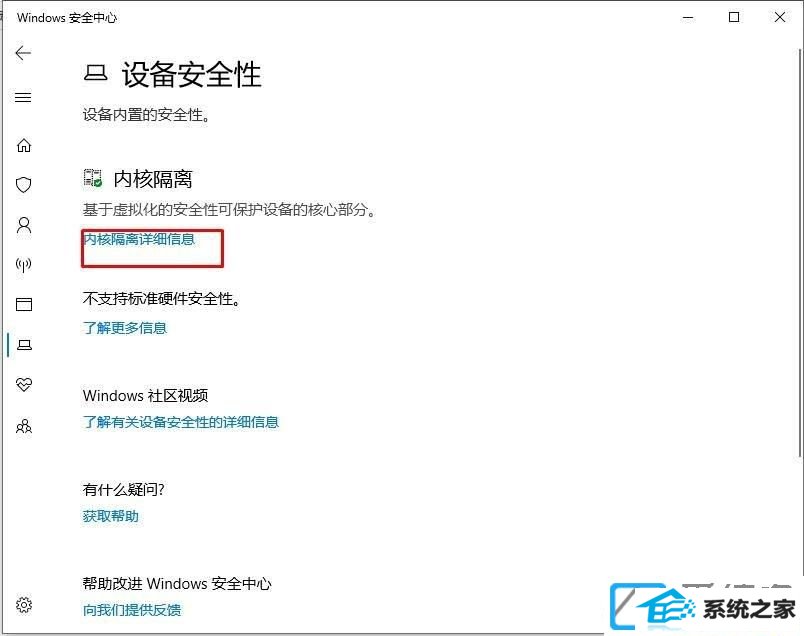This screenshot has width=804, height=636.
Task: Open the Home page icon
Action: [x=24, y=146]
